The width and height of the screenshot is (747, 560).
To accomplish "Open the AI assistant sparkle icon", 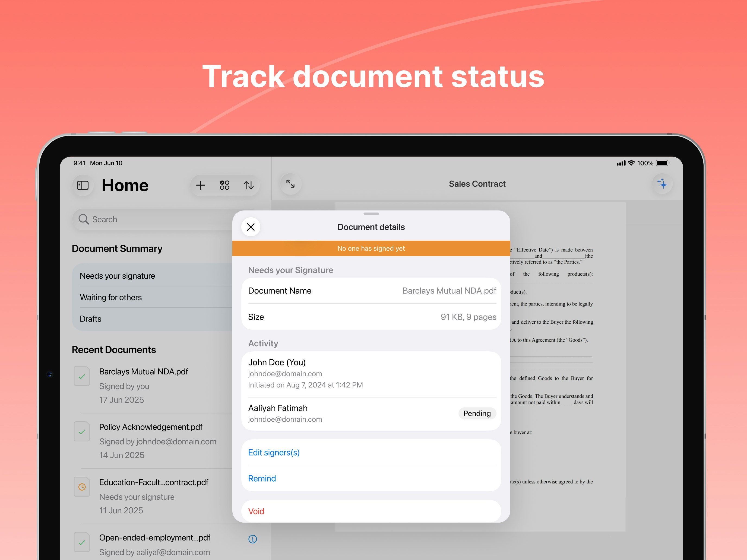I will tap(663, 184).
